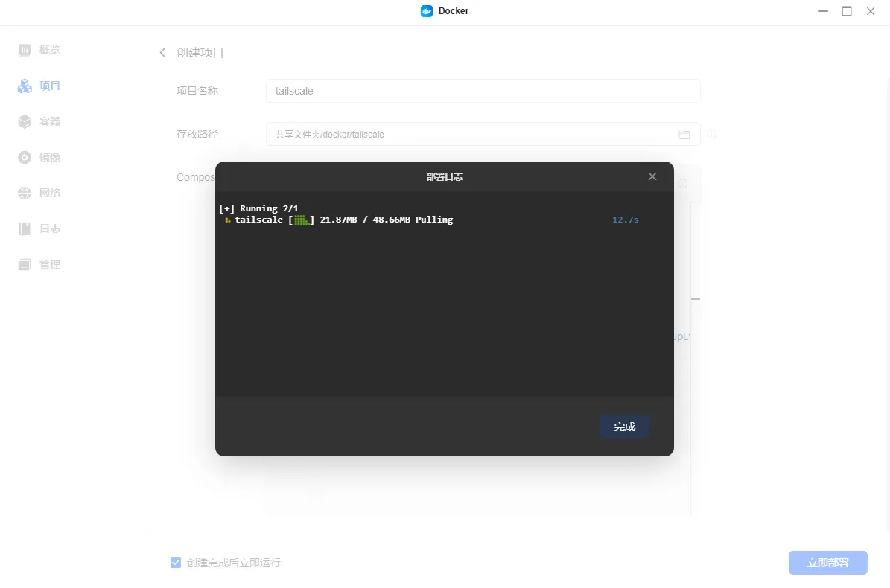The width and height of the screenshot is (890, 588).
Task: Click the 立即部署 button
Action: click(827, 563)
